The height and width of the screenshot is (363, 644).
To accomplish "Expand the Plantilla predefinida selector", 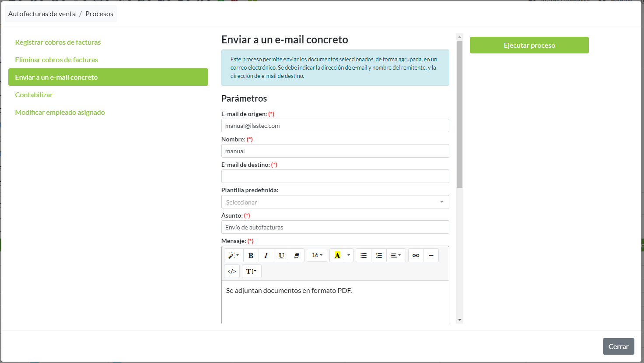I will point(335,202).
